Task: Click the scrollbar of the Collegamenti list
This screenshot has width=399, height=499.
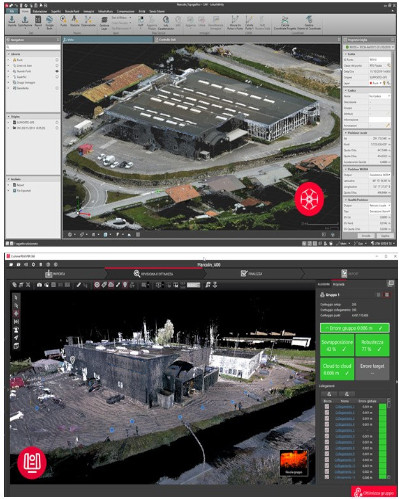Action: coord(389,438)
